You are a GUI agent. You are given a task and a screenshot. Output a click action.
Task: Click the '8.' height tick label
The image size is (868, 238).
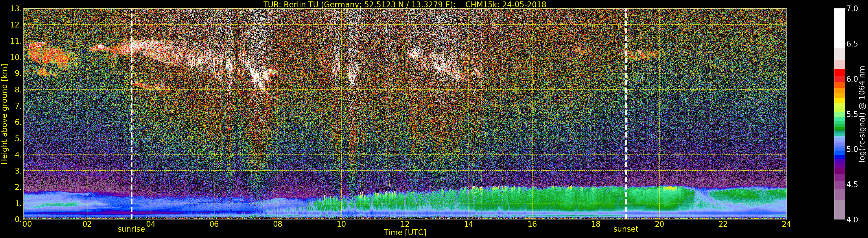point(18,90)
